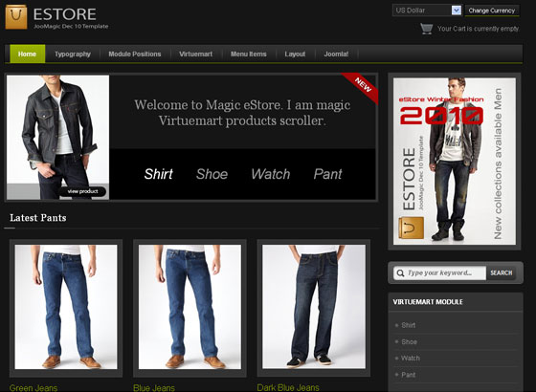Open Watch category in Virtuemart Module

tap(411, 359)
